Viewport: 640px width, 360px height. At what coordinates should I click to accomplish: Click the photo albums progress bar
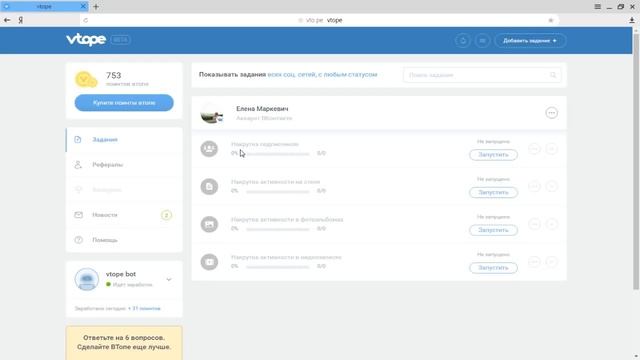(x=278, y=229)
